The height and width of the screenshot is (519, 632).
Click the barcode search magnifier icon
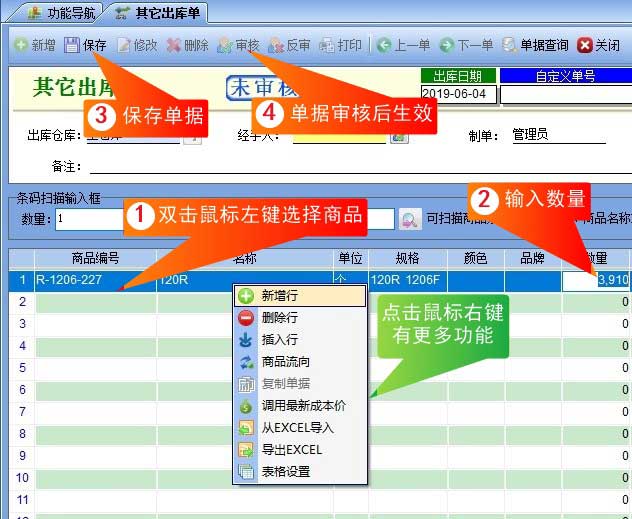410,219
